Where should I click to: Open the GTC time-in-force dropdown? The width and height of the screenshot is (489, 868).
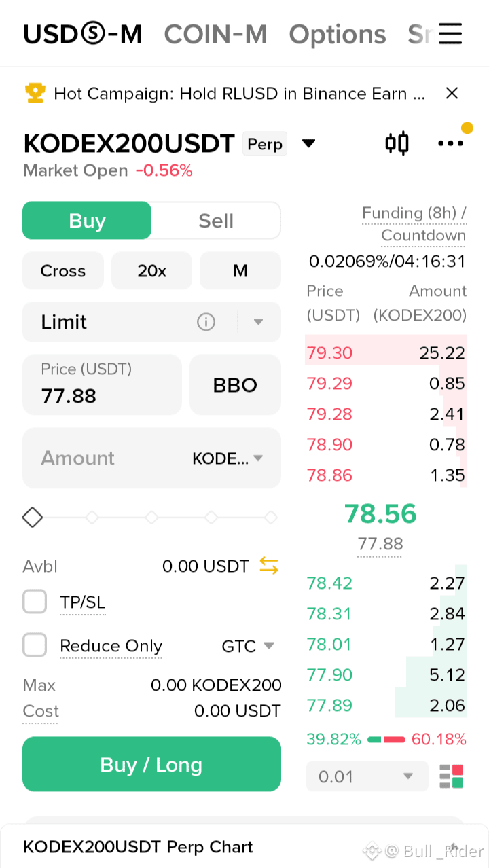(x=249, y=646)
